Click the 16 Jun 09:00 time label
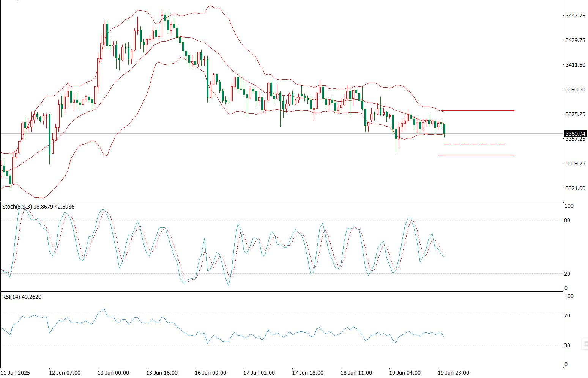 210,373
